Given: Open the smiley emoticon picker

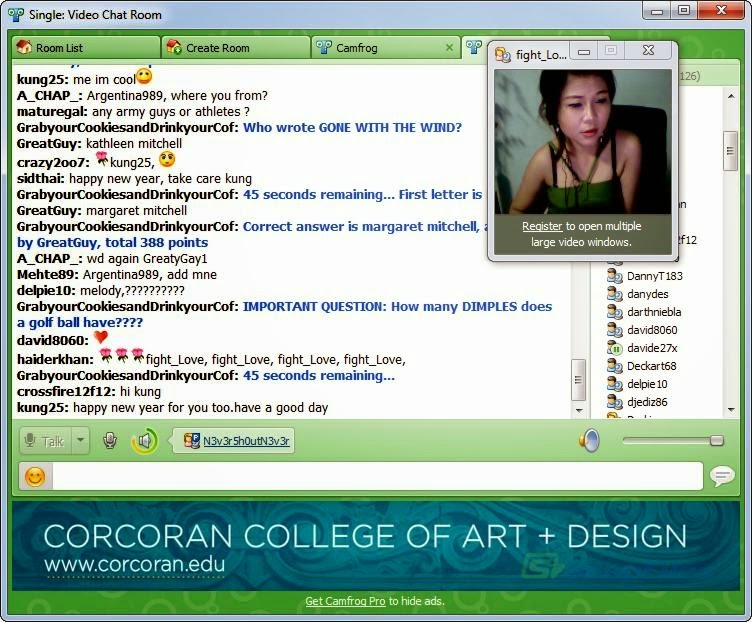Looking at the screenshot, I should [35, 476].
